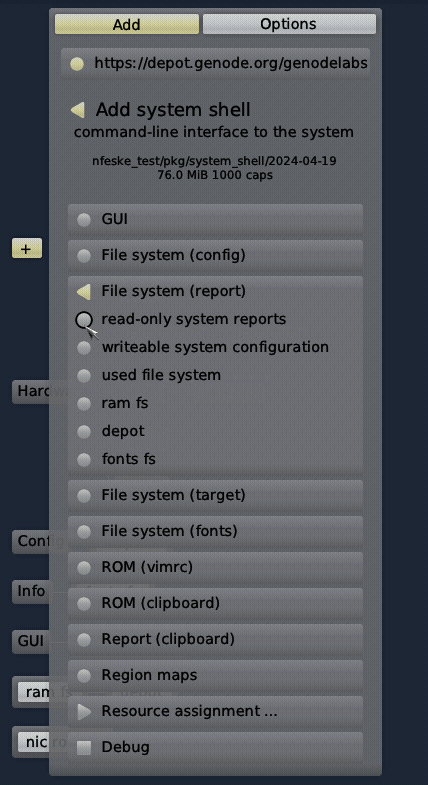
Task: Click the back arrow beside Add system shell
Action: (x=78, y=110)
